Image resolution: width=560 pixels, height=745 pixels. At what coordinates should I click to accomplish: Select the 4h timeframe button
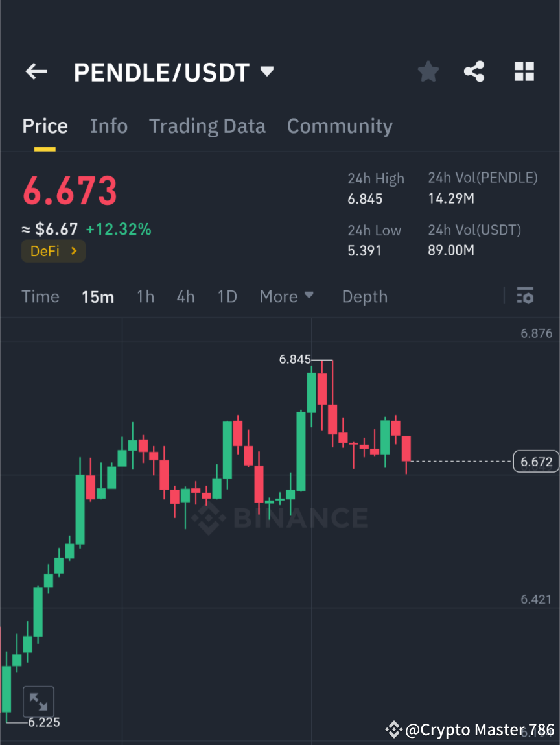click(x=185, y=296)
